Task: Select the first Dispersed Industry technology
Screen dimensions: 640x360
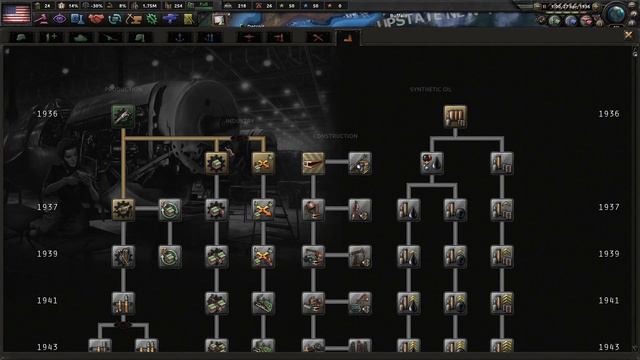Action: point(263,163)
